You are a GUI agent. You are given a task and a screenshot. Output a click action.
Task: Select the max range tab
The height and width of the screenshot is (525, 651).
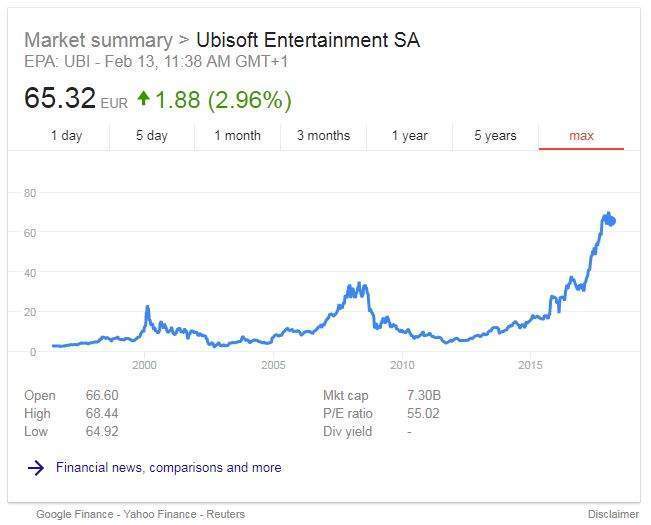point(581,136)
